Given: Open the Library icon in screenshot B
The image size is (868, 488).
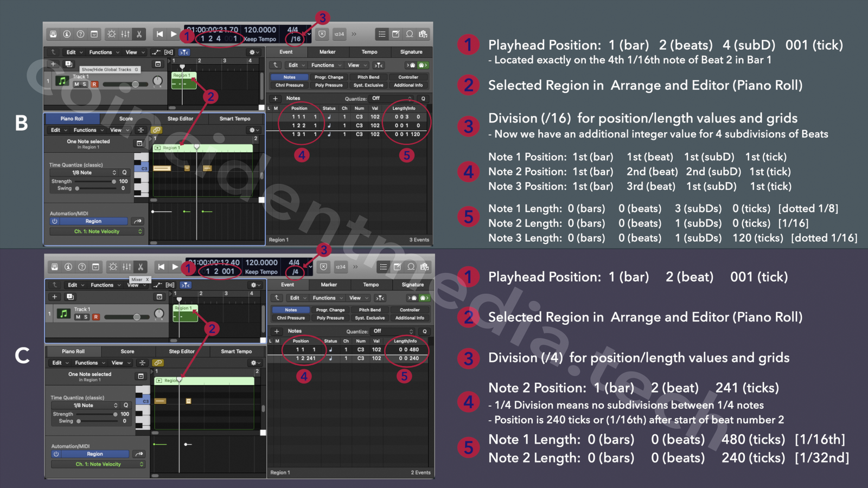Looking at the screenshot, I should [x=53, y=34].
